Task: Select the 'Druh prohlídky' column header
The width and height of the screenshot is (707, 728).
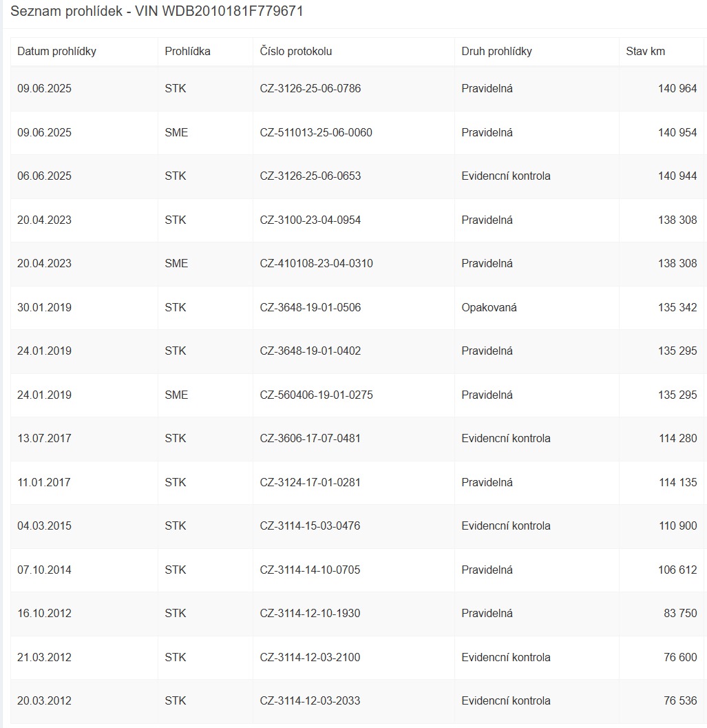Action: click(496, 52)
